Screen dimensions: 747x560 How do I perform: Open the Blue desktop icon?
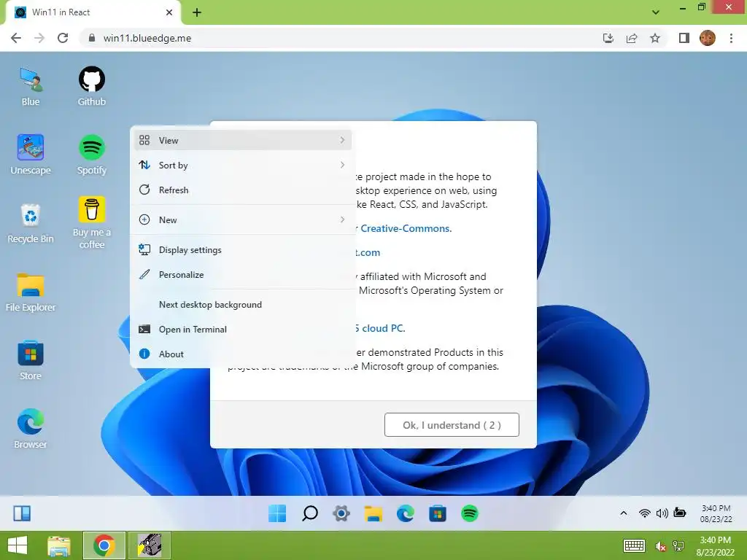(x=31, y=86)
